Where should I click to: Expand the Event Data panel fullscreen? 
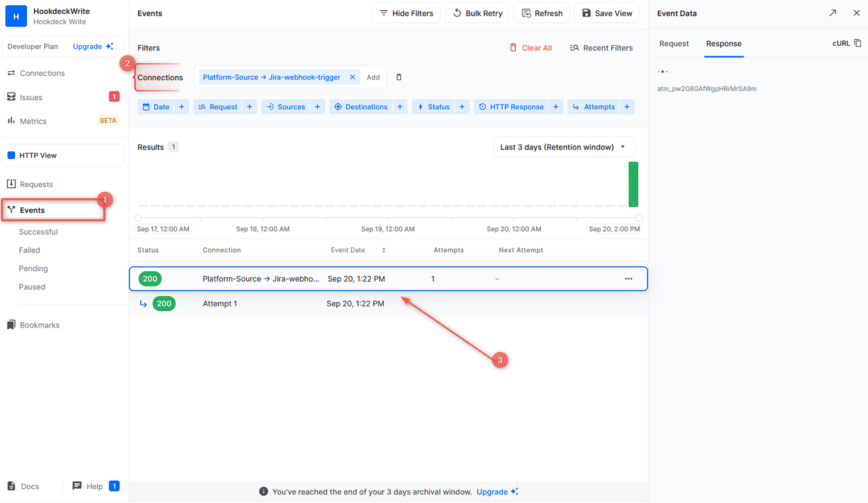click(x=833, y=13)
